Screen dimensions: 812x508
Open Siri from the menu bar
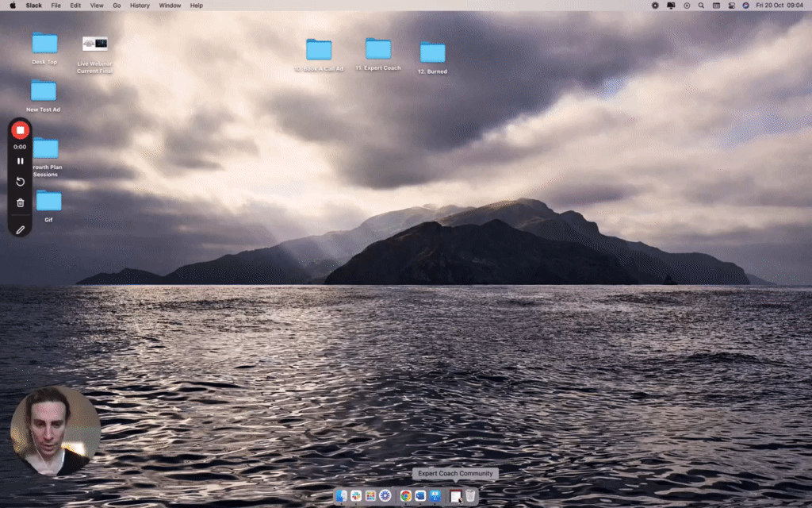(745, 6)
